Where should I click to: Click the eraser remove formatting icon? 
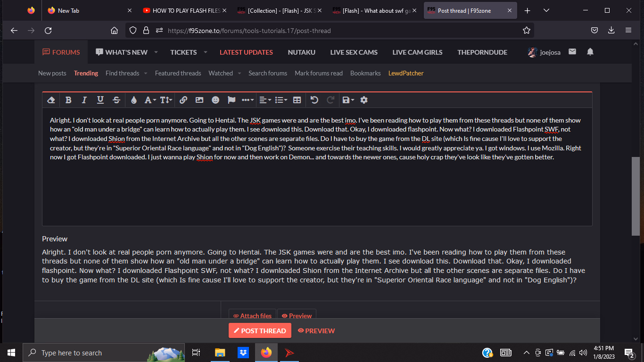pyautogui.click(x=51, y=100)
